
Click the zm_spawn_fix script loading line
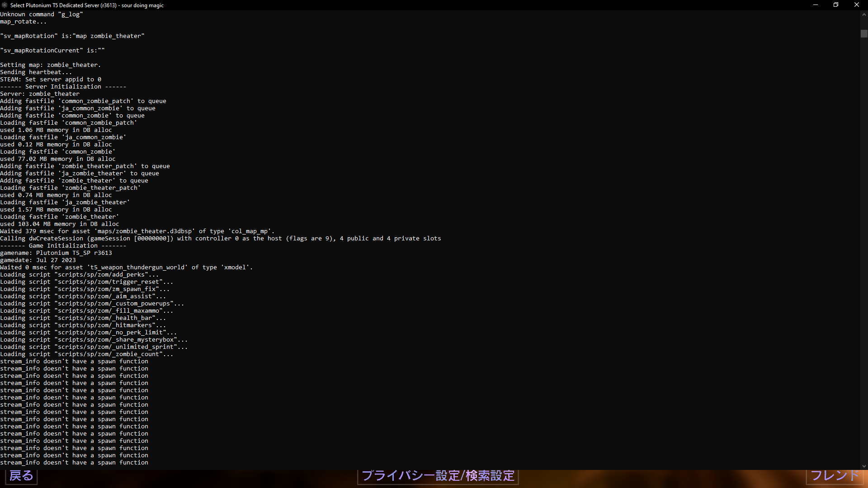(85, 289)
